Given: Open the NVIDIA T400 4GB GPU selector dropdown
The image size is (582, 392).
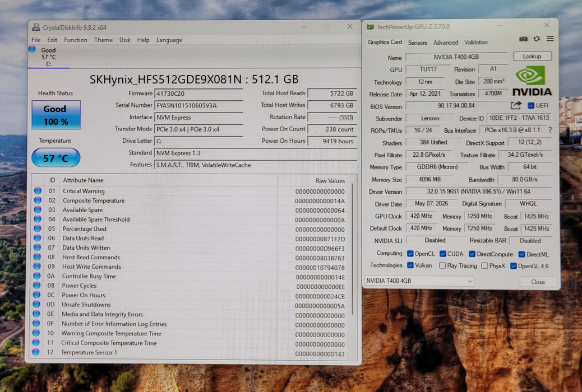Looking at the screenshot, I should pyautogui.click(x=419, y=281).
